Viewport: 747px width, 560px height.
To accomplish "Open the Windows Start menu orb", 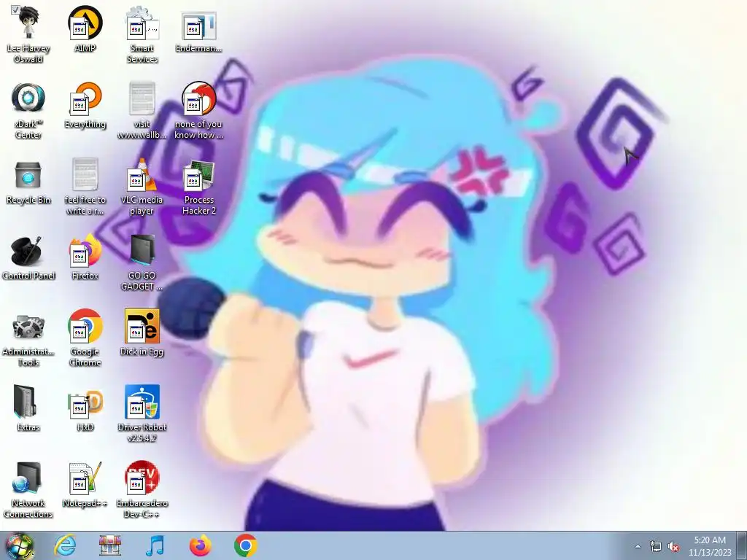I will [19, 546].
